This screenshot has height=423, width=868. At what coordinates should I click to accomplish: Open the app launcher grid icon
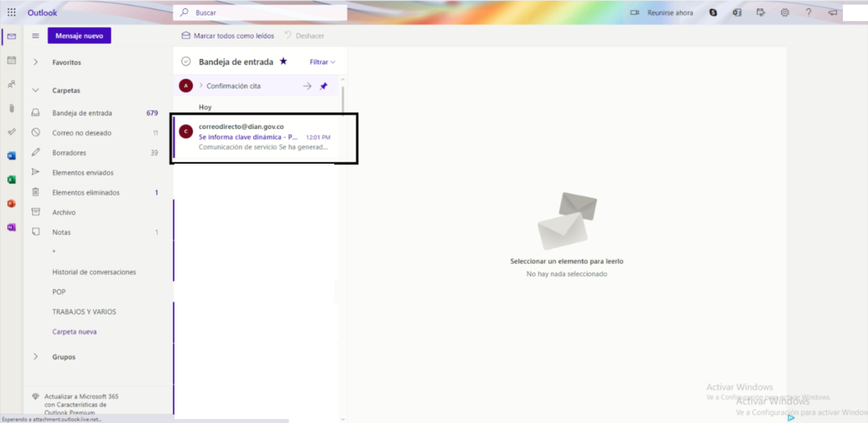point(11,13)
